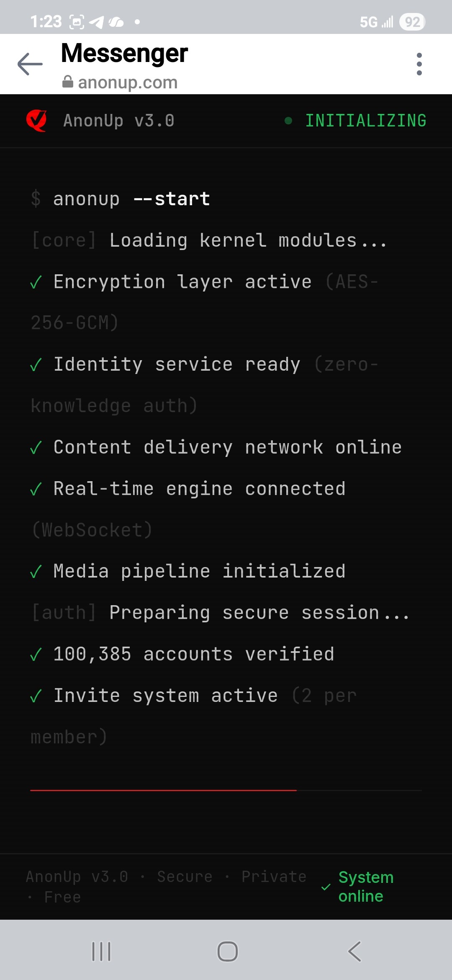
Task: Tap the checkmark beside Media pipeline initialized
Action: click(x=36, y=572)
